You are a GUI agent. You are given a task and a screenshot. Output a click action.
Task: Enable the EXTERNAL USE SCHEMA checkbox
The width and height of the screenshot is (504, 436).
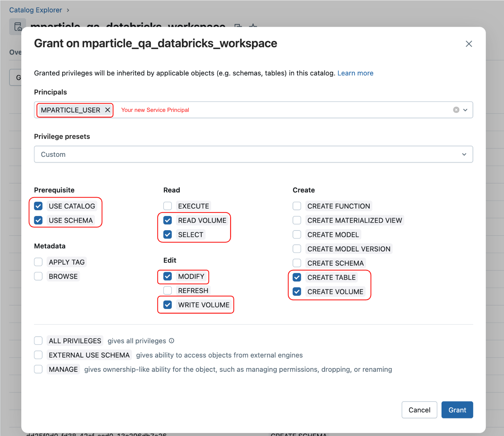tap(38, 355)
